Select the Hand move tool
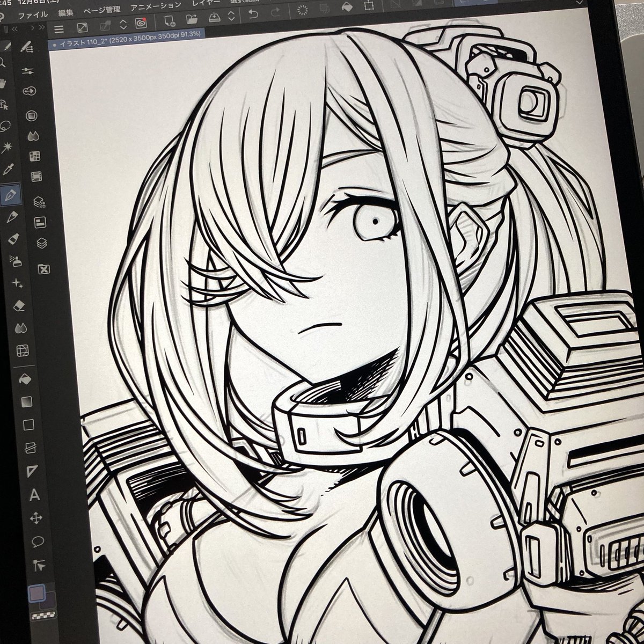Viewport: 644px width, 644px height. (x=3, y=83)
